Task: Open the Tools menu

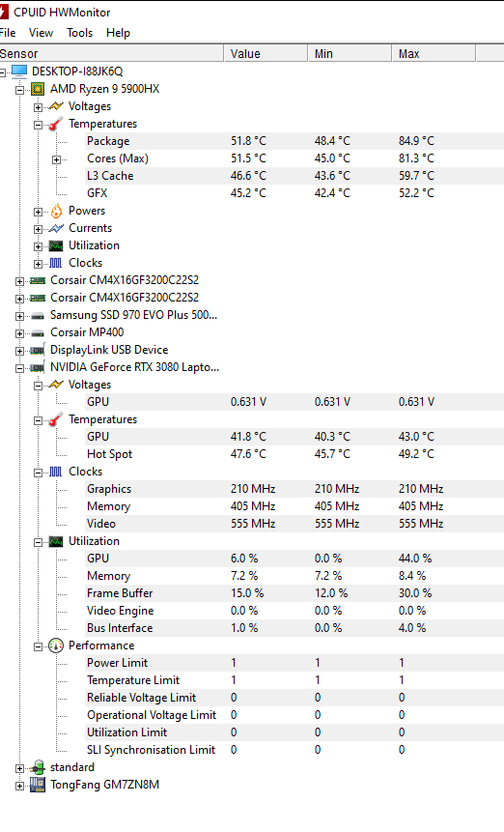Action: (x=79, y=33)
